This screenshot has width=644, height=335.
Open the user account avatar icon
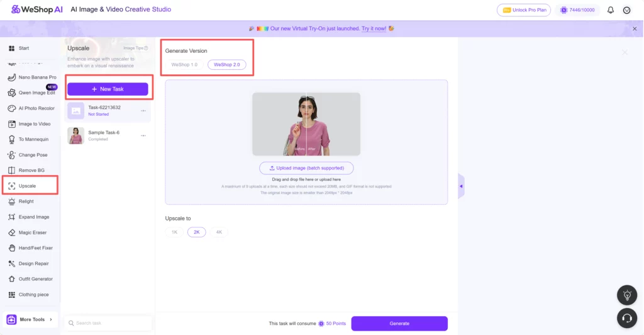point(627,10)
